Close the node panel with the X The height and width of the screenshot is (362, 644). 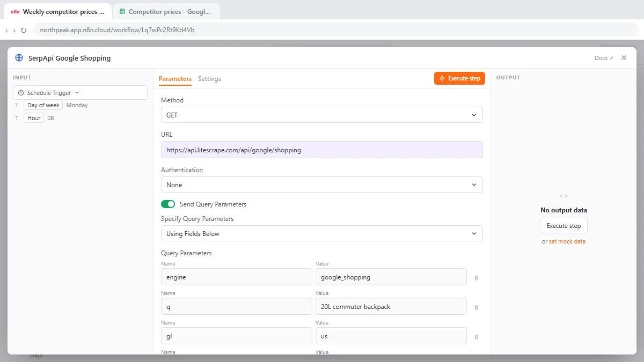624,58
